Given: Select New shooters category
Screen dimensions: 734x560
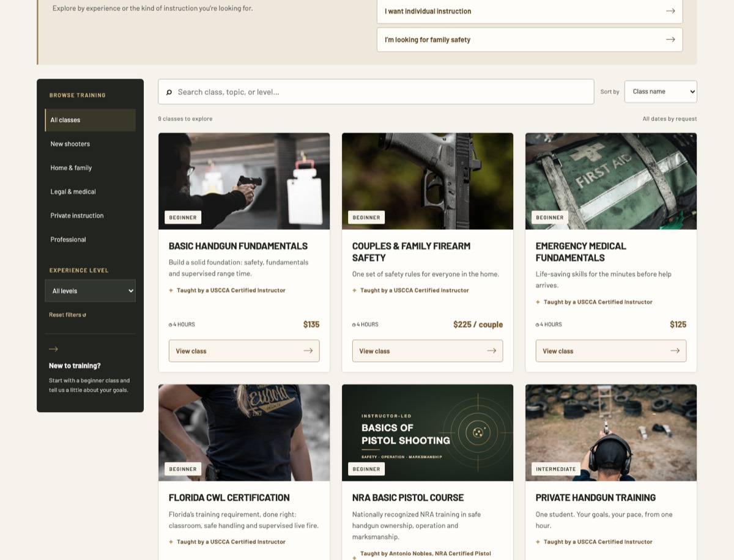Looking at the screenshot, I should click(91, 144).
